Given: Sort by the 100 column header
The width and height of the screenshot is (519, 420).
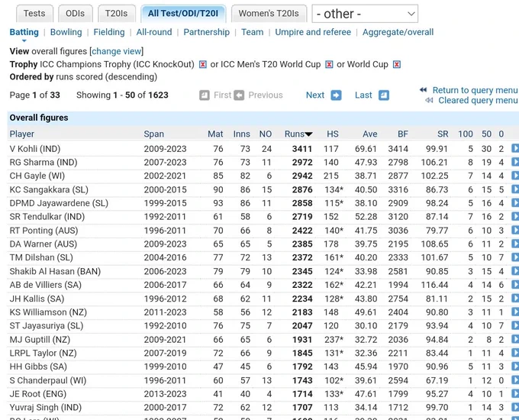Looking at the screenshot, I should (466, 134).
